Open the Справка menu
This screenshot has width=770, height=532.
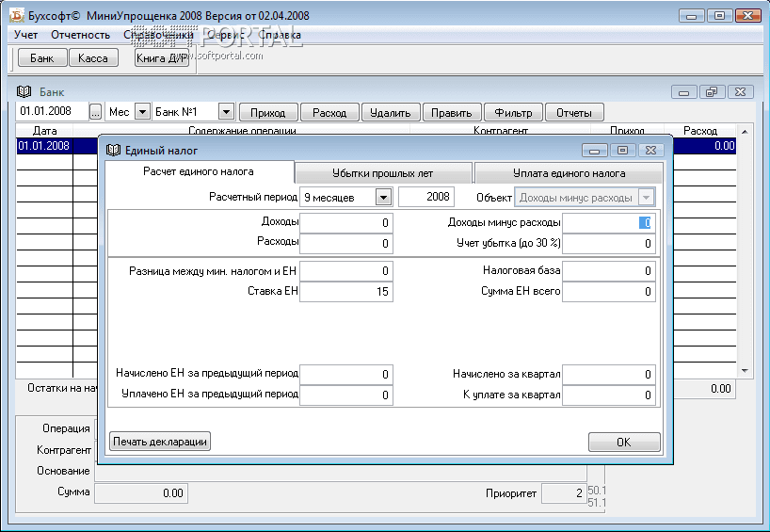[x=280, y=35]
